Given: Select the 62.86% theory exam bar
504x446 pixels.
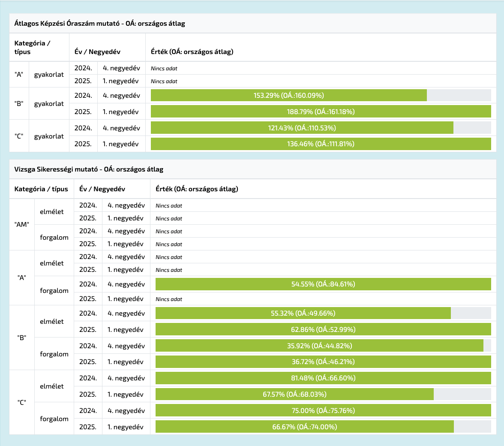Looking at the screenshot, I should click(x=323, y=329).
